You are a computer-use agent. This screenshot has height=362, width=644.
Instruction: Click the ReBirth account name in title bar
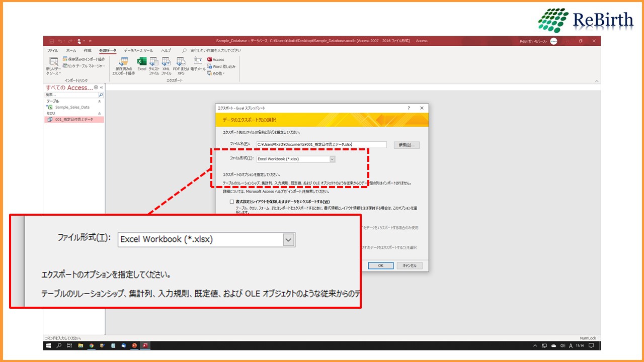(x=533, y=41)
